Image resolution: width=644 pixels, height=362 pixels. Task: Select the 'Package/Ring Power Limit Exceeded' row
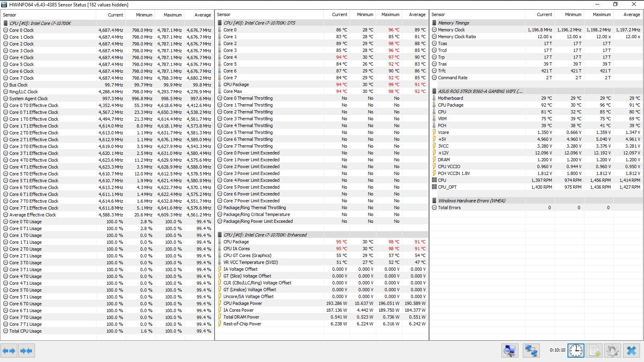tap(322, 221)
